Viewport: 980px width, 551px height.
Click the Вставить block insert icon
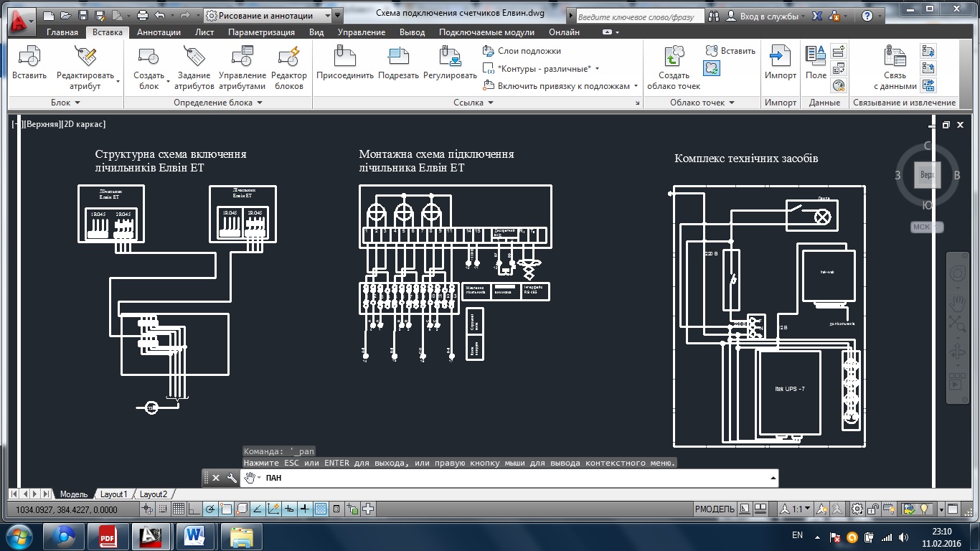click(29, 56)
